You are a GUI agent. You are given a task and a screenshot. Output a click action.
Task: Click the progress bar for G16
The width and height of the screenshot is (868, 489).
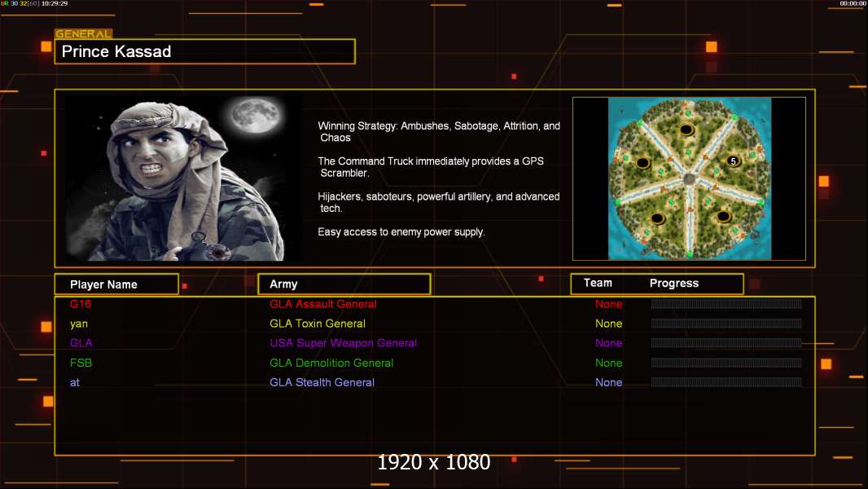tap(726, 303)
